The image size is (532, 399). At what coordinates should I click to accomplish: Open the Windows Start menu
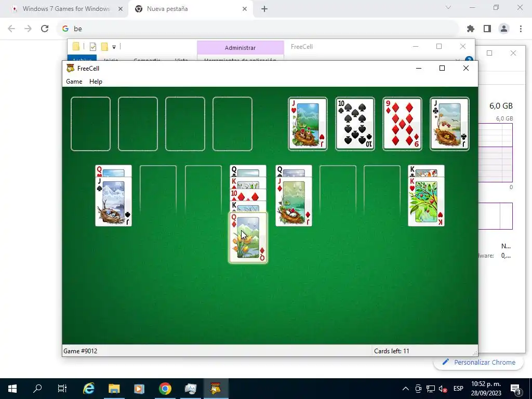12,389
